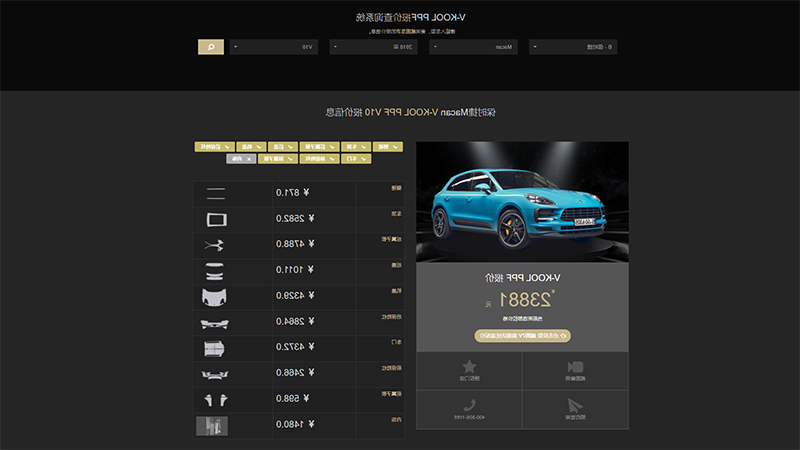Toggle the 车顶 part tag
The image size is (800, 450).
point(356,146)
